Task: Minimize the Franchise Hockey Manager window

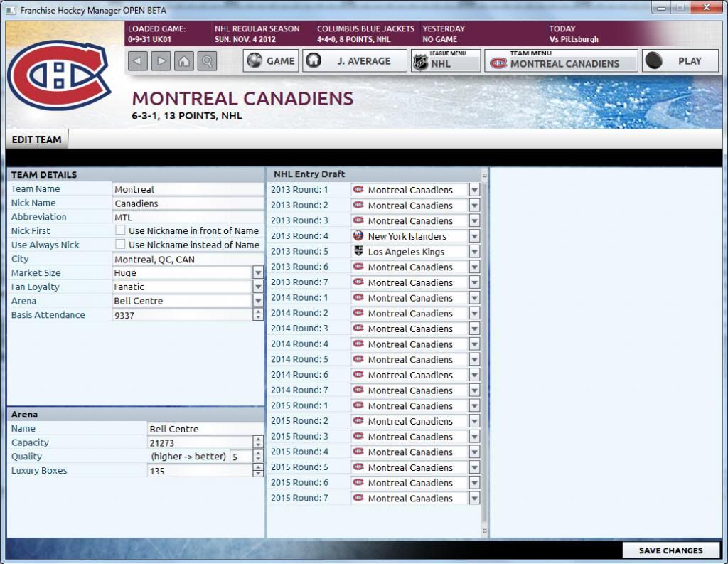Action: 661,7
